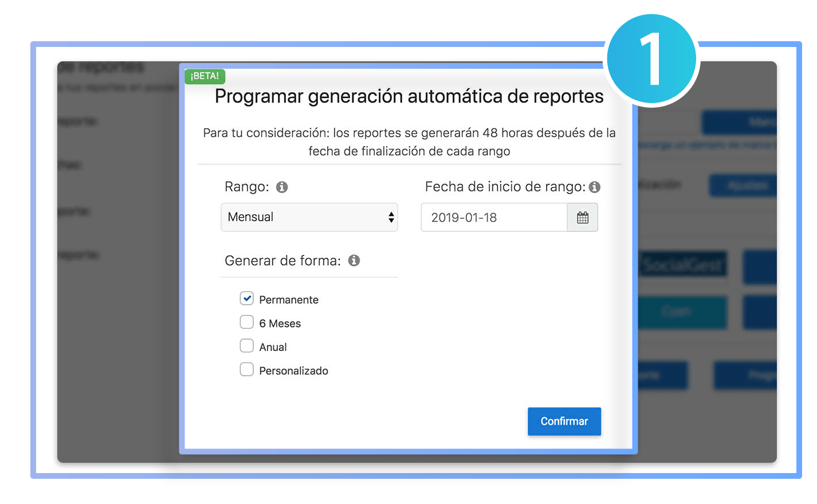817x504 pixels.
Task: Click the Generar de forma label
Action: pos(282,261)
